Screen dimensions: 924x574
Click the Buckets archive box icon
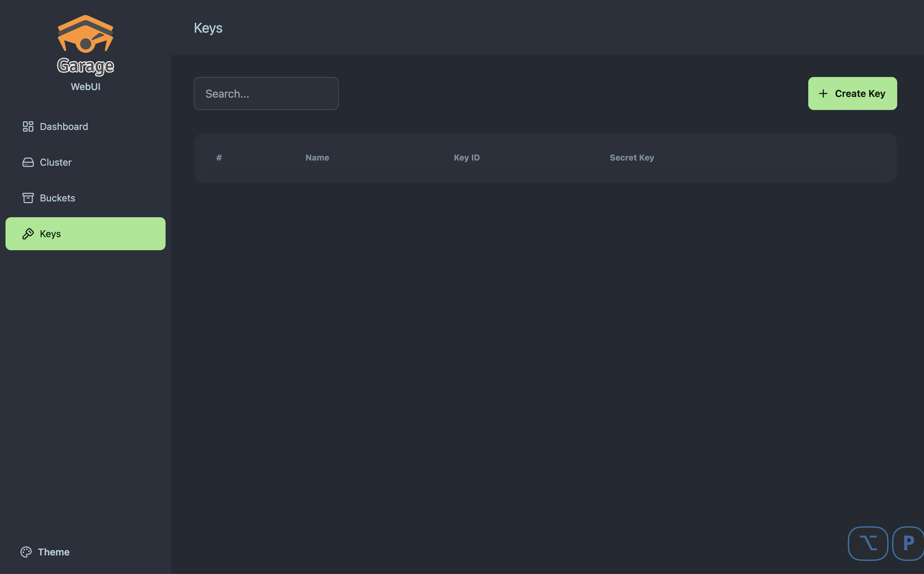pos(28,198)
